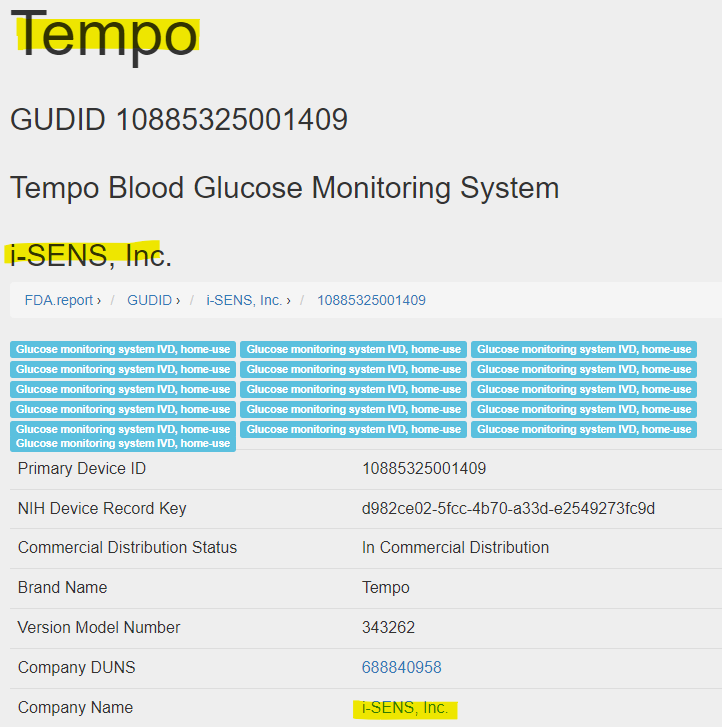722x727 pixels.
Task: Select Version Model Number value 343262
Action: click(388, 627)
